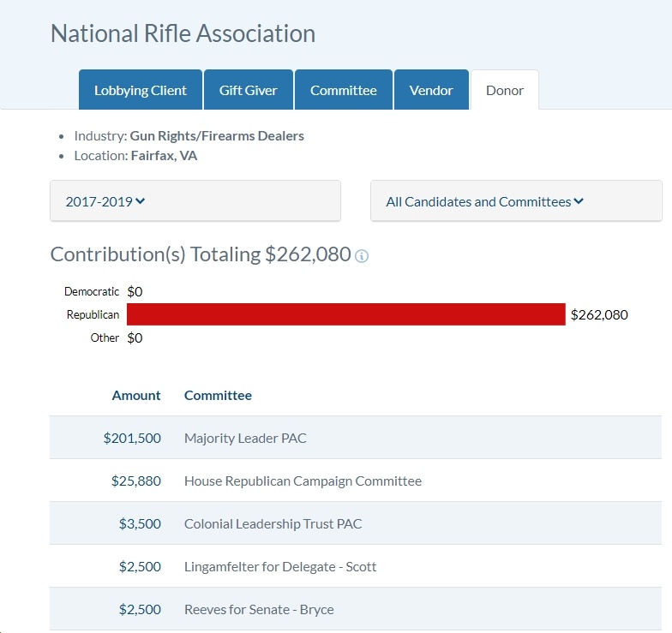The height and width of the screenshot is (633, 672).
Task: Click the $2,500 amount for Lingamfelter
Action: click(140, 567)
